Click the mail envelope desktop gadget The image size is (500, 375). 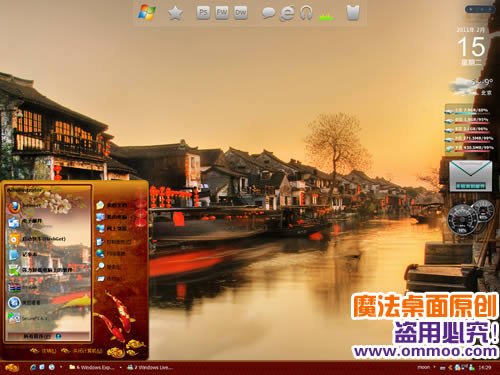471,176
